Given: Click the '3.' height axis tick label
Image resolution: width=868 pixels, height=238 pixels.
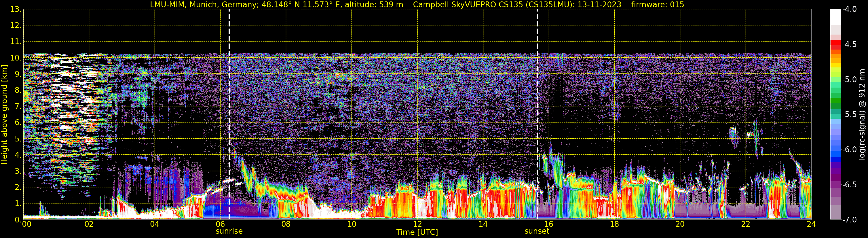Looking at the screenshot, I should [x=18, y=171].
